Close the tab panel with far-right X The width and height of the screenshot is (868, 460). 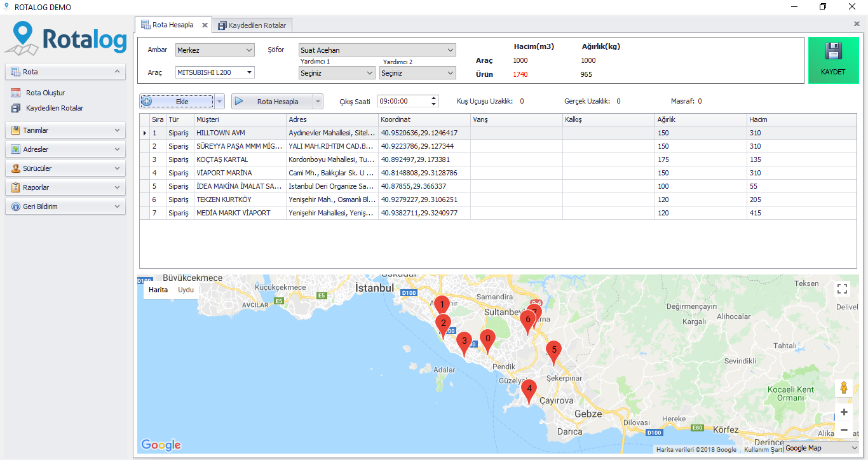[x=857, y=24]
